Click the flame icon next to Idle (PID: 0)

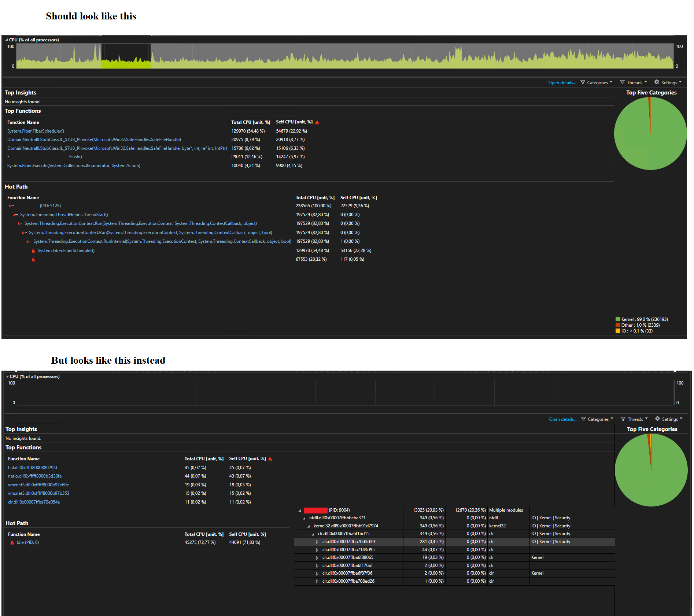point(12,543)
